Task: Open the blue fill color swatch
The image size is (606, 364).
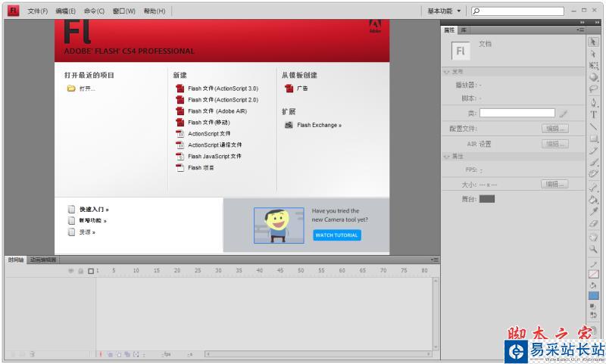Action: [593, 296]
